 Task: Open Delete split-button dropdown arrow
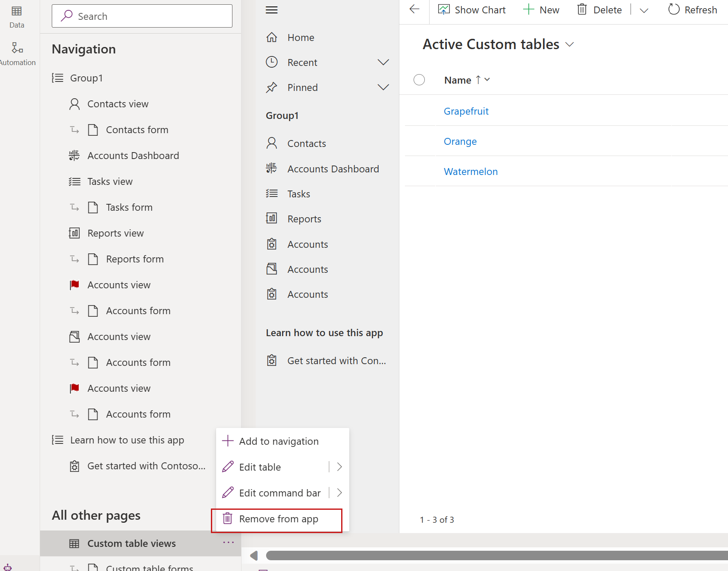click(644, 10)
